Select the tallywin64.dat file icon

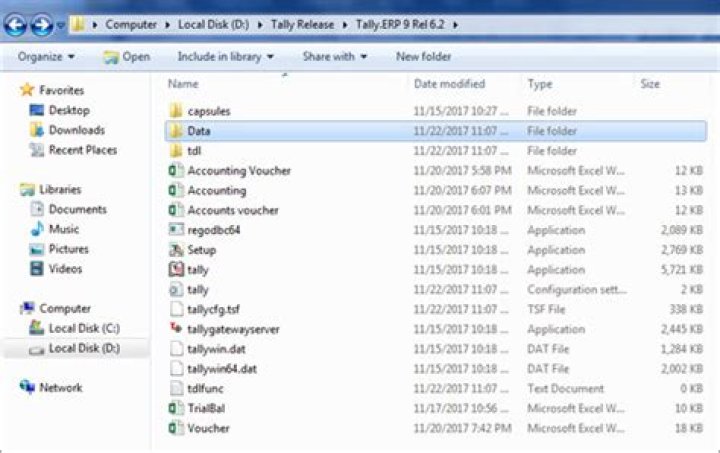pos(176,369)
